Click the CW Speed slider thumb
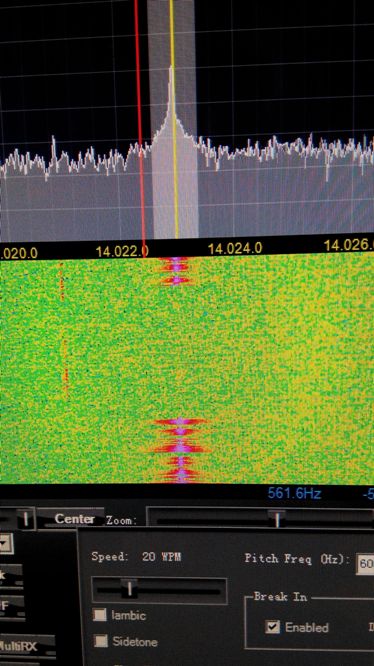 [129, 589]
